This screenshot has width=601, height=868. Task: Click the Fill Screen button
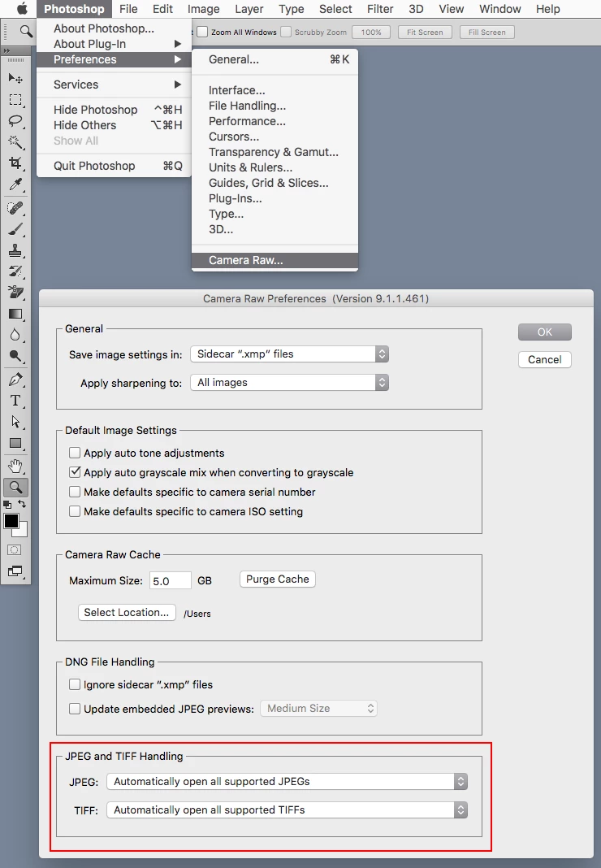click(x=487, y=33)
